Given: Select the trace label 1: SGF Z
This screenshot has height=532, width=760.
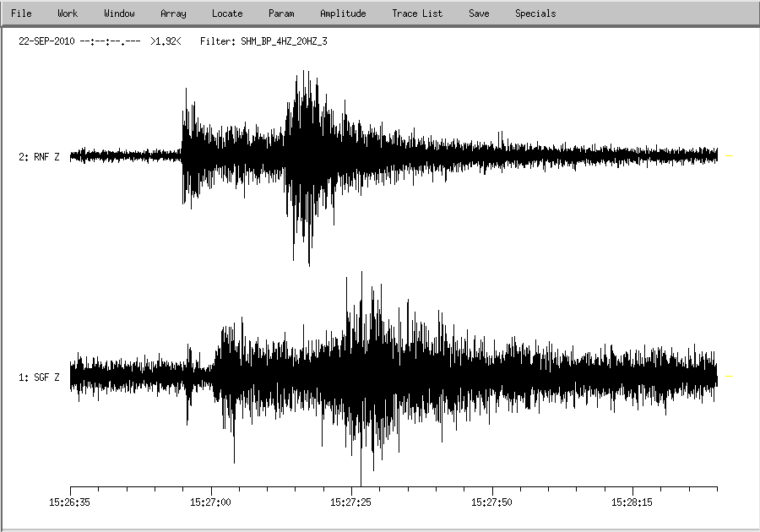Looking at the screenshot, I should tap(39, 377).
